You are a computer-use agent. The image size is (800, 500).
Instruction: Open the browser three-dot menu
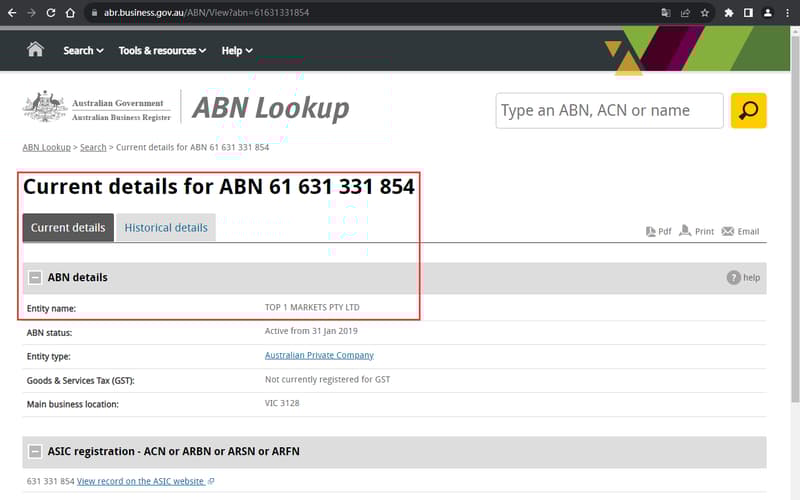tap(787, 13)
